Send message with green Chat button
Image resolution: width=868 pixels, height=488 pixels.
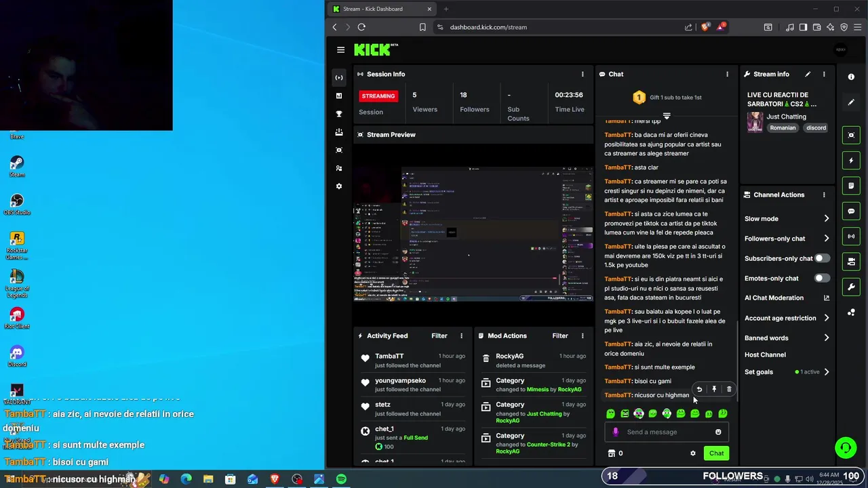[x=716, y=453]
